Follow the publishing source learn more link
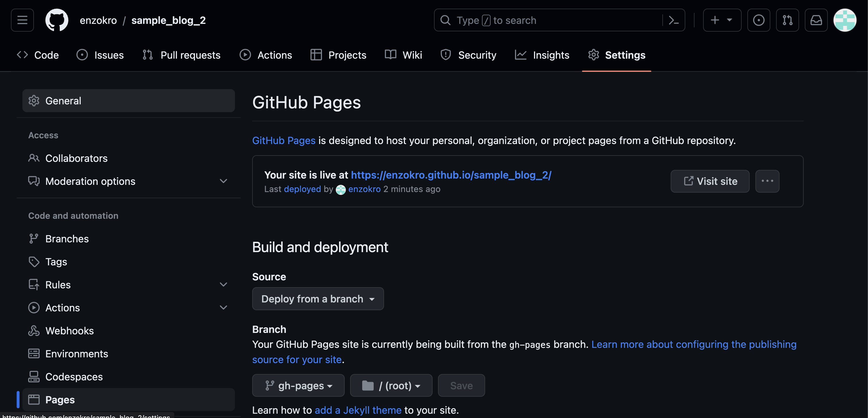Image resolution: width=868 pixels, height=418 pixels. 694,344
